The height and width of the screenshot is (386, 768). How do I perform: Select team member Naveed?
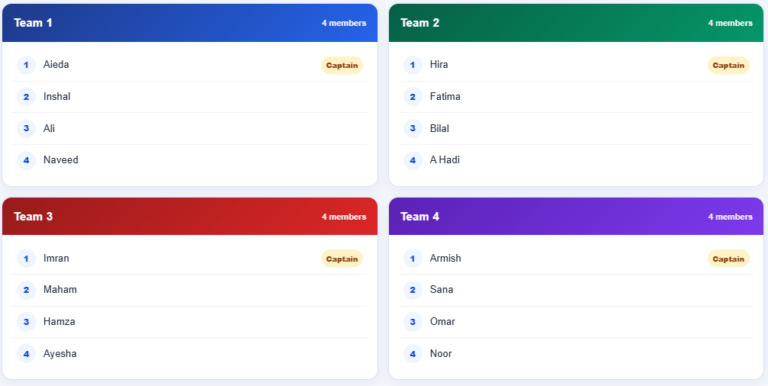click(61, 160)
